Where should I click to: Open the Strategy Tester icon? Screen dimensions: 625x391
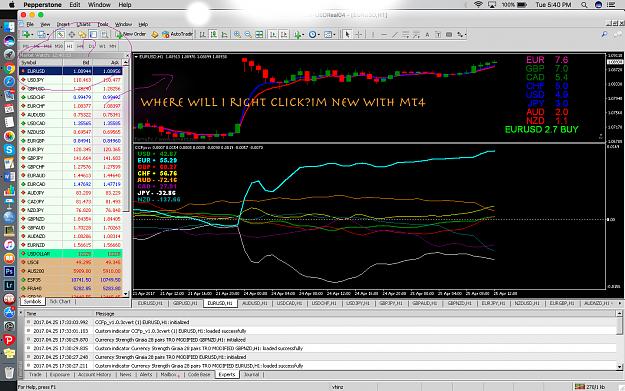(104, 35)
